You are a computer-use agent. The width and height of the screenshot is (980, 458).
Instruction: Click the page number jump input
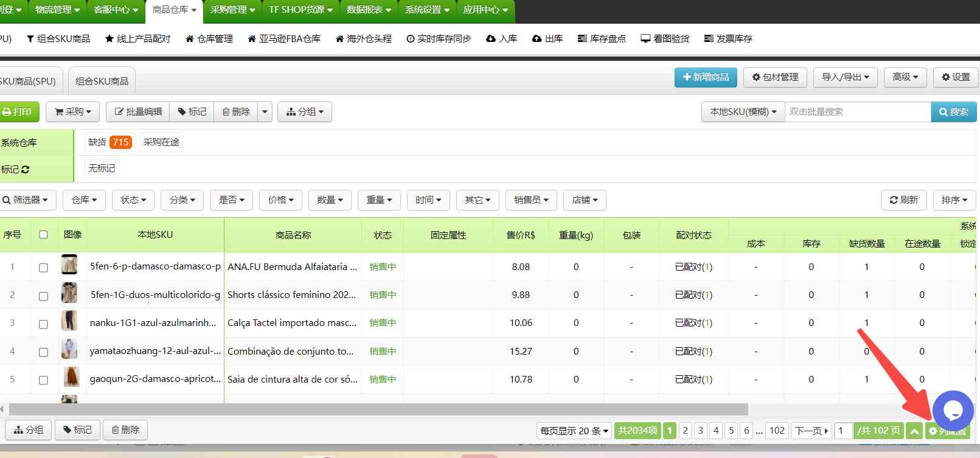(843, 431)
